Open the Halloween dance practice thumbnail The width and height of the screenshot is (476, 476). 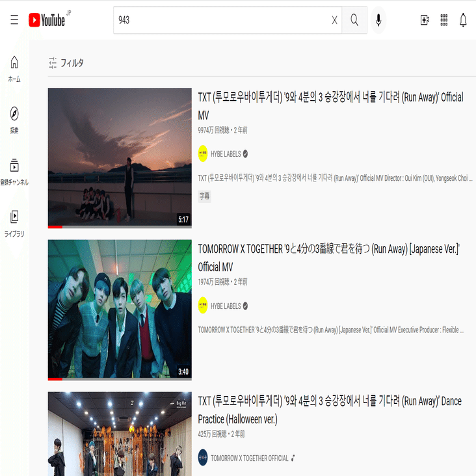[x=120, y=434]
